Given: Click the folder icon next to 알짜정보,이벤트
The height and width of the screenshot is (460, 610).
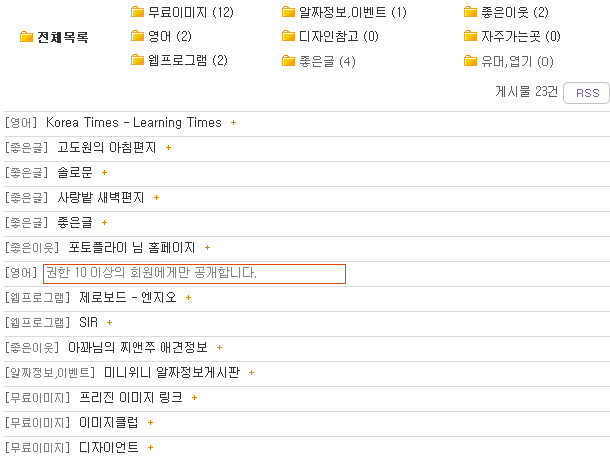Looking at the screenshot, I should coord(289,12).
